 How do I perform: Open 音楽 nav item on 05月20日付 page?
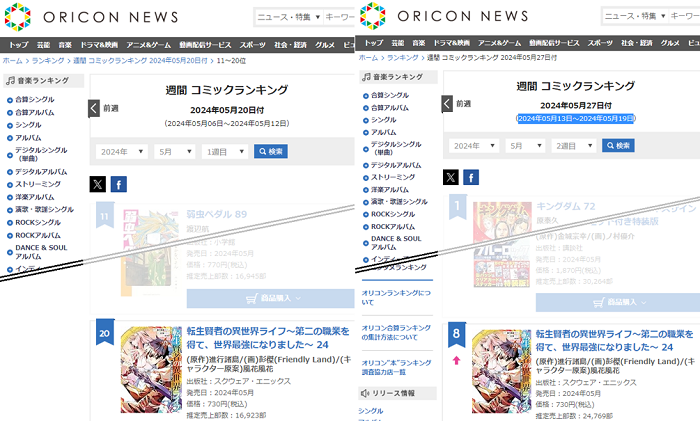(65, 45)
